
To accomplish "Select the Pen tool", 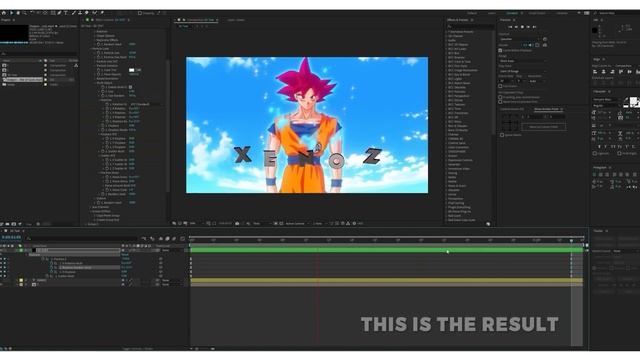I will click(59, 13).
